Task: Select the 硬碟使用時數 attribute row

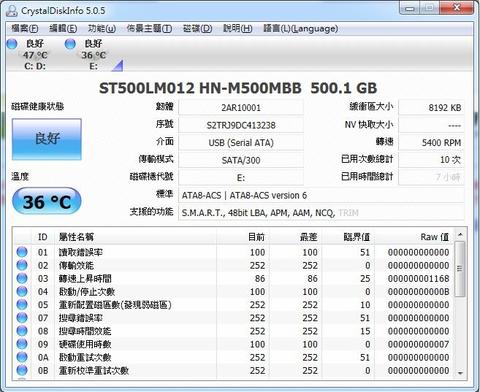Action: coord(233,344)
